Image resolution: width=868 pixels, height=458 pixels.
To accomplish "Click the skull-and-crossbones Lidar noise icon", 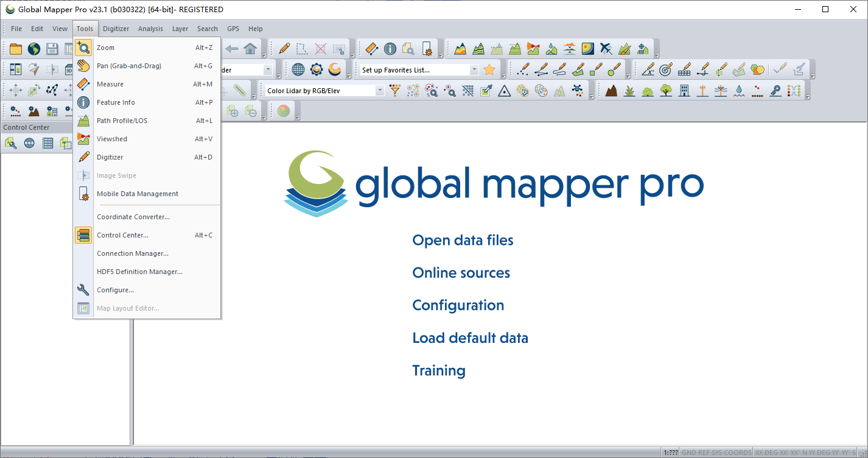I will (577, 90).
